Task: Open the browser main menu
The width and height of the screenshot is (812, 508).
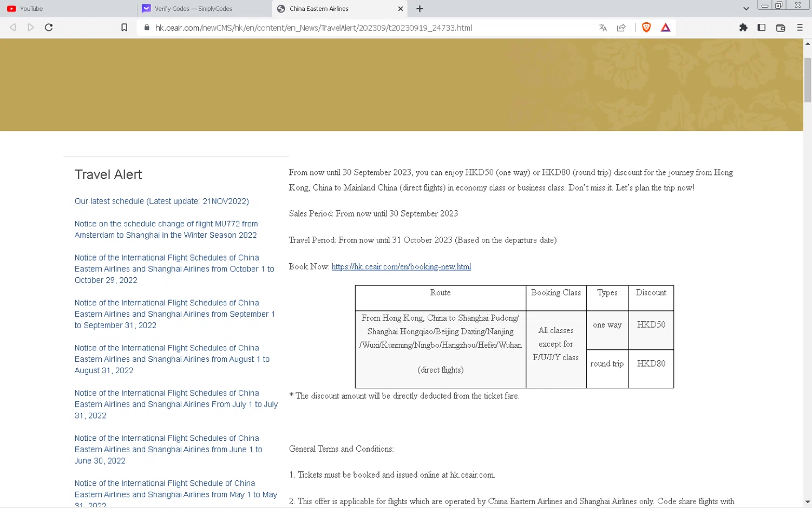Action: pyautogui.click(x=800, y=28)
